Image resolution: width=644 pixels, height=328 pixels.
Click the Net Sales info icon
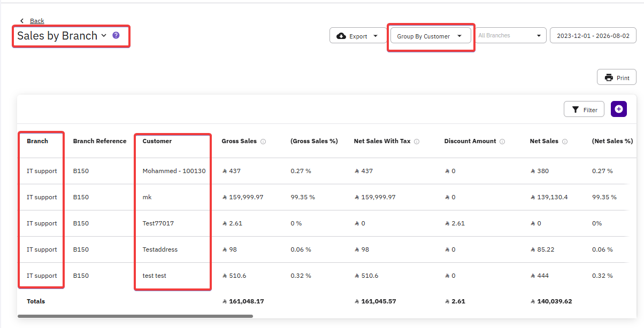click(565, 142)
